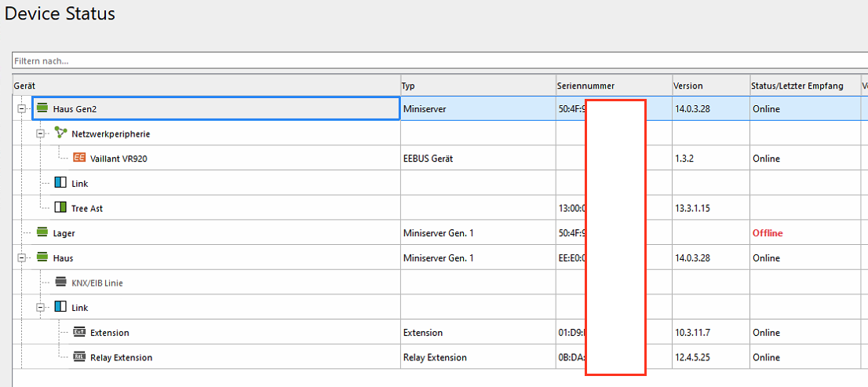
Task: Click the orange EE icon for Vaillant VR920
Action: click(x=79, y=158)
